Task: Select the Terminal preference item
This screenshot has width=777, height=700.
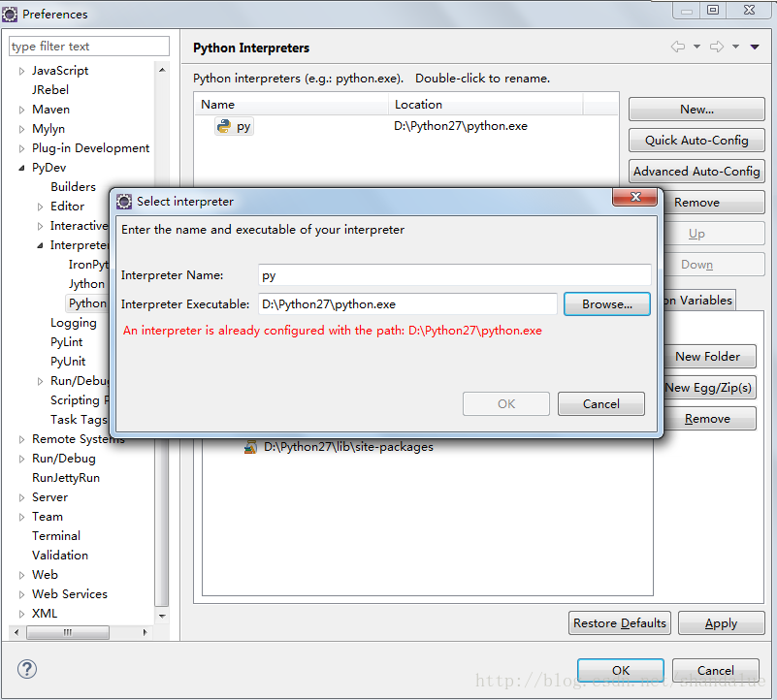Action: coord(56,536)
